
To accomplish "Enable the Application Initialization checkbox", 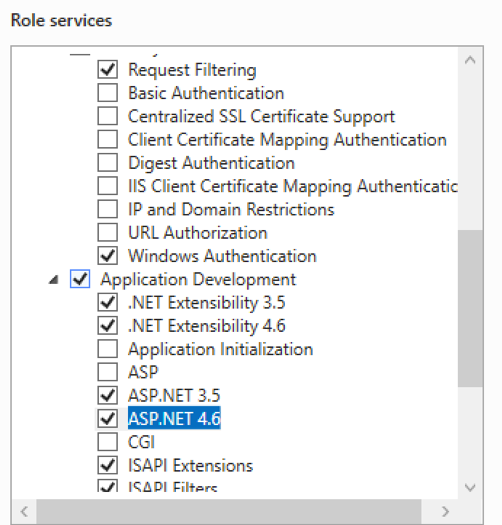I will pyautogui.click(x=107, y=349).
